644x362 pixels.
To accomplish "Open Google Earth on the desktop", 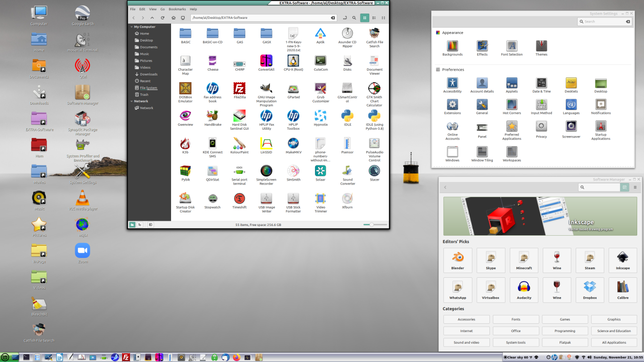I will coord(82,13).
